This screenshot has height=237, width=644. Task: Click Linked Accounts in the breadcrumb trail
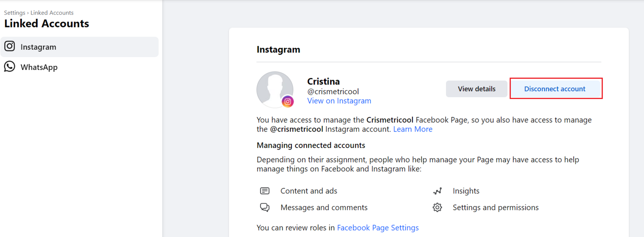[x=52, y=13]
